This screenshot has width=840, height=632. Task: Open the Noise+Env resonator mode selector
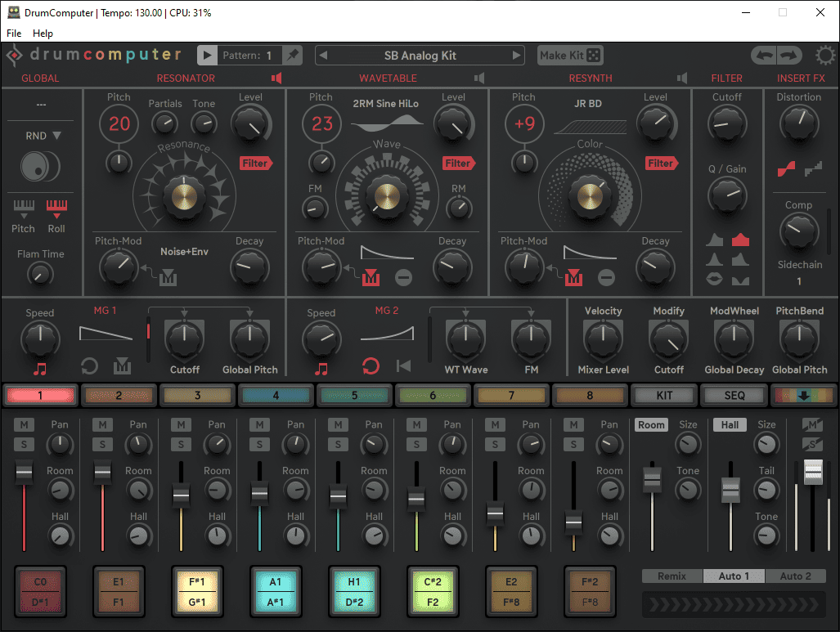(x=184, y=252)
